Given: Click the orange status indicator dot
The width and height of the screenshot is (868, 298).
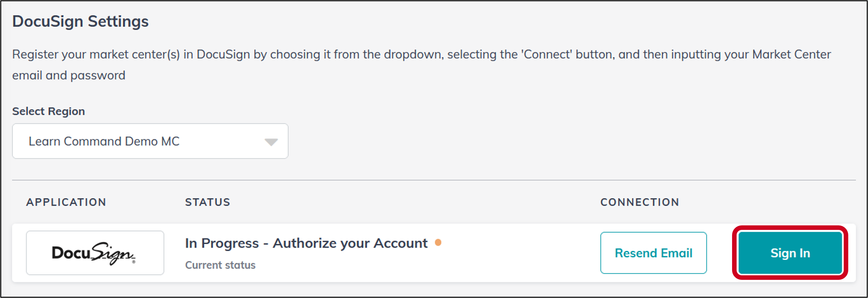Looking at the screenshot, I should [x=439, y=242].
